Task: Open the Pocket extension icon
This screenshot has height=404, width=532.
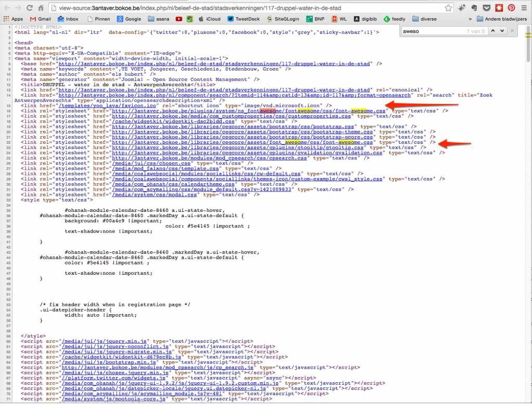Action: 486,8
